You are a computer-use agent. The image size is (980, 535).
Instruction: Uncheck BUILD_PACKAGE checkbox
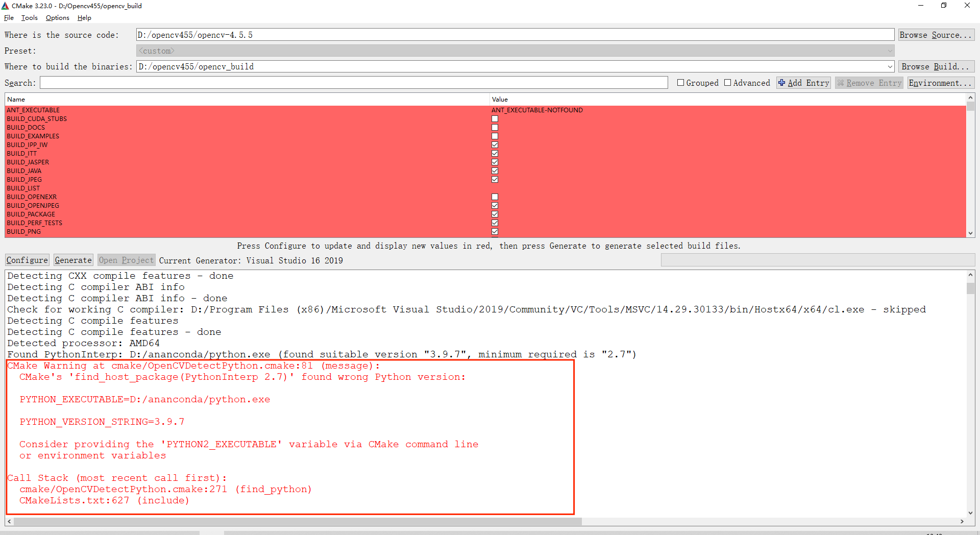pyautogui.click(x=495, y=214)
